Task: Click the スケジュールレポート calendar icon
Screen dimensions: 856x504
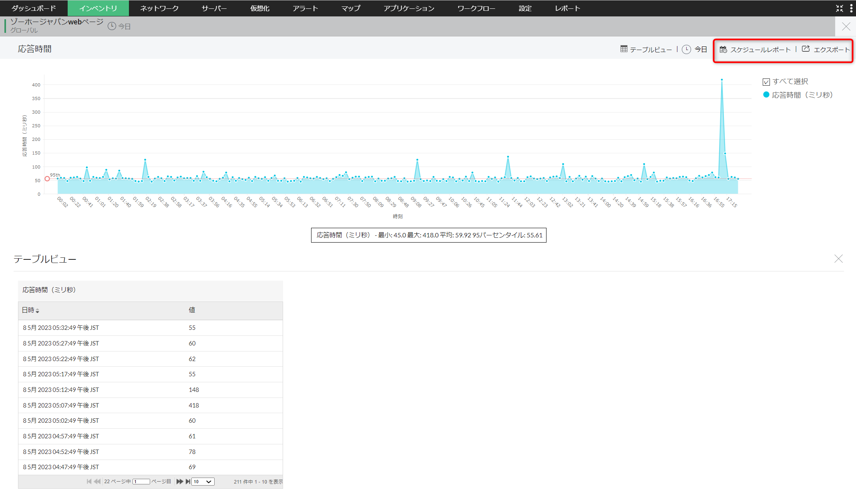Action: tap(723, 49)
